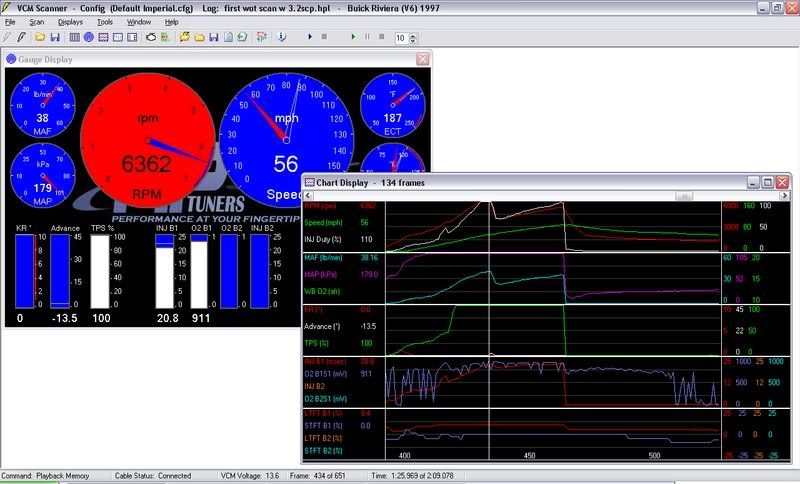Click the 'VCM Voltage: 13.6' status text

pos(250,476)
